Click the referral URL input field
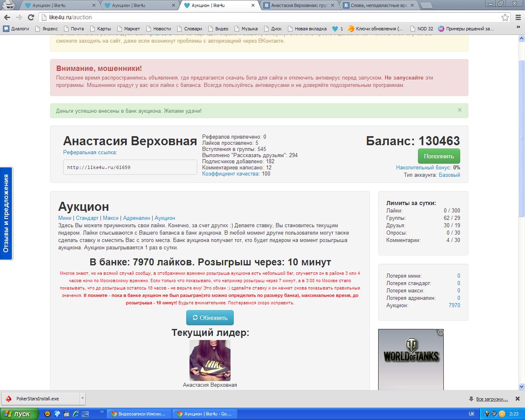Image resolution: width=525 pixels, height=420 pixels. tap(130, 167)
